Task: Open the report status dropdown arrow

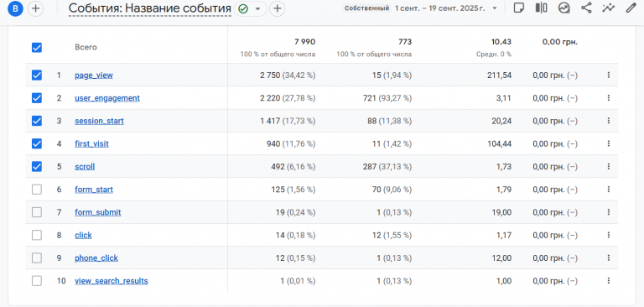Action: tap(258, 8)
